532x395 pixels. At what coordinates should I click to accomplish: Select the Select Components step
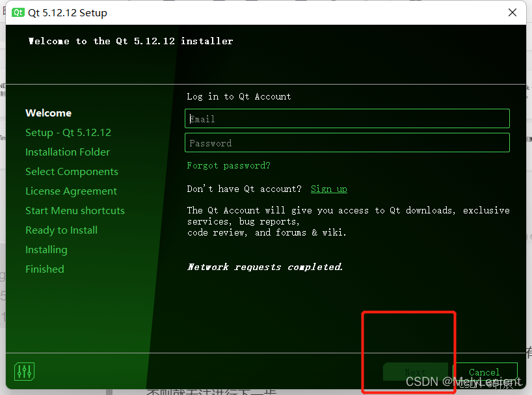pyautogui.click(x=72, y=172)
